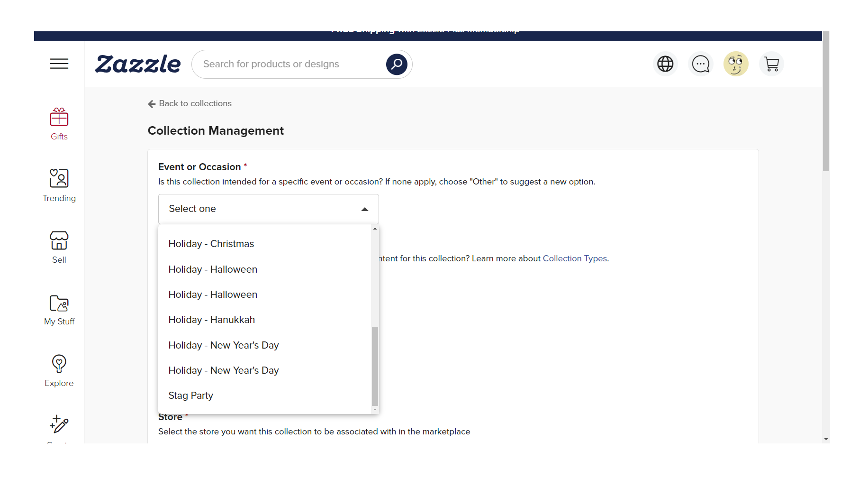This screenshot has height=497, width=868.
Task: Choose Holiday - Hanukkah option
Action: [265, 320]
